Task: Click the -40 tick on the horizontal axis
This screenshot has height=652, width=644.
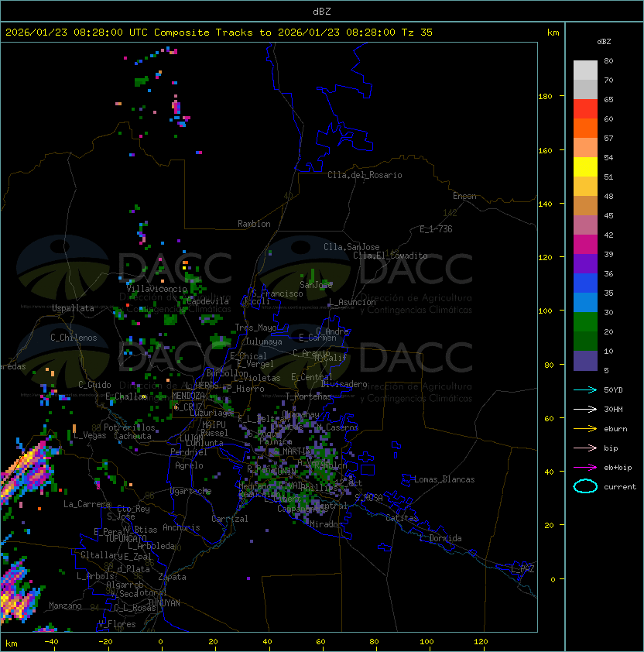Action: point(51,642)
